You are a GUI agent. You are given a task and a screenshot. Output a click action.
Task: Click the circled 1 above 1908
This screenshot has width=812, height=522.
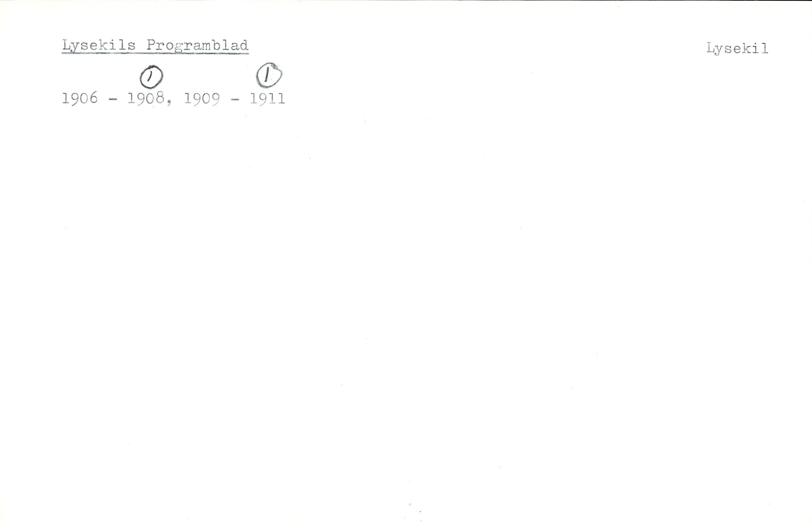tap(151, 77)
